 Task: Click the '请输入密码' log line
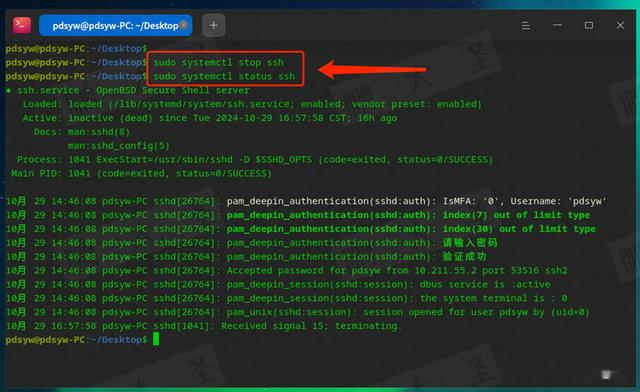pyautogui.click(x=251, y=243)
